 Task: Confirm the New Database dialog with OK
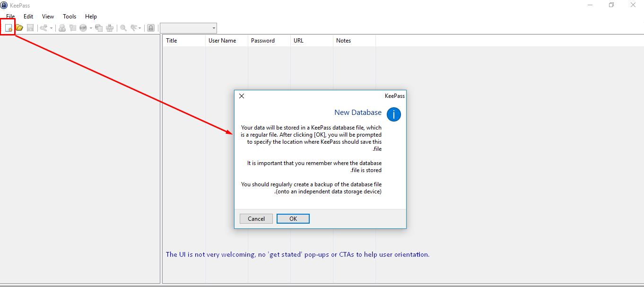(x=293, y=218)
